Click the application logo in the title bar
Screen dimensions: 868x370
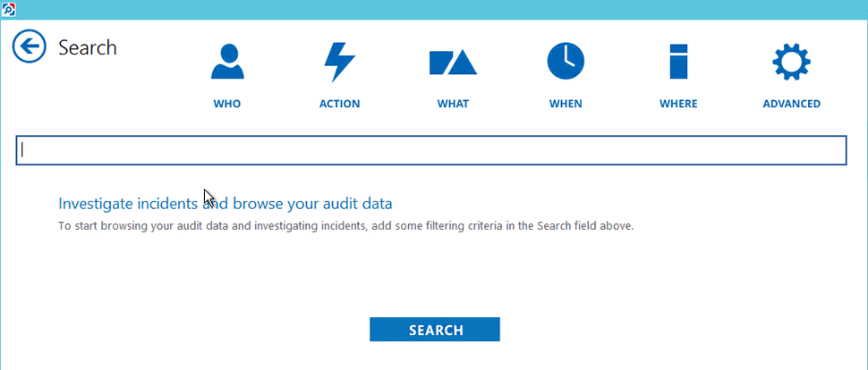[x=8, y=9]
